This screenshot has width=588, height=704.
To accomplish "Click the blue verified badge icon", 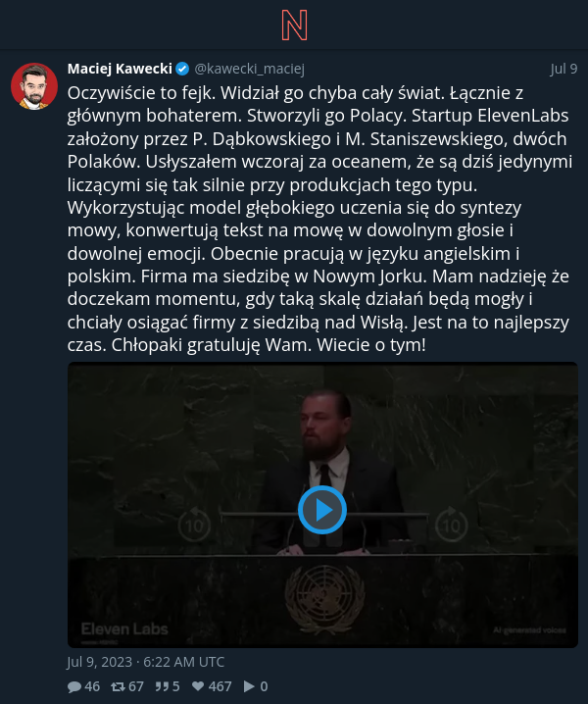I will point(182,69).
